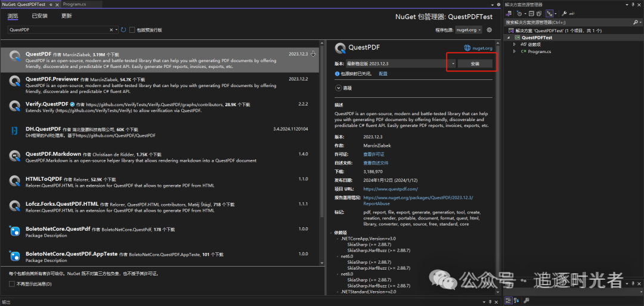Screen dimensions: 644x306
Task: Click the globe icon beside nuget.org
Action: (467, 48)
